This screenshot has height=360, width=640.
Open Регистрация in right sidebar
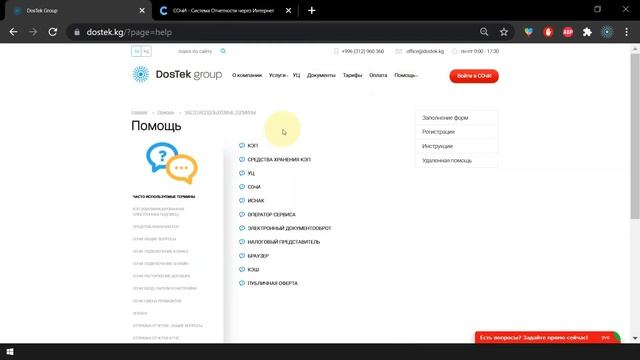[457, 132]
